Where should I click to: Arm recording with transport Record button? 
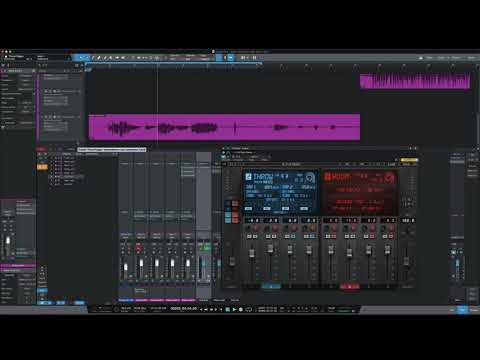[241, 309]
